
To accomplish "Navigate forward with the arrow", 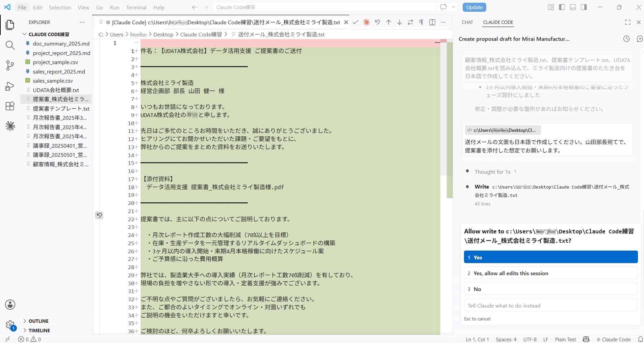I will [206, 7].
